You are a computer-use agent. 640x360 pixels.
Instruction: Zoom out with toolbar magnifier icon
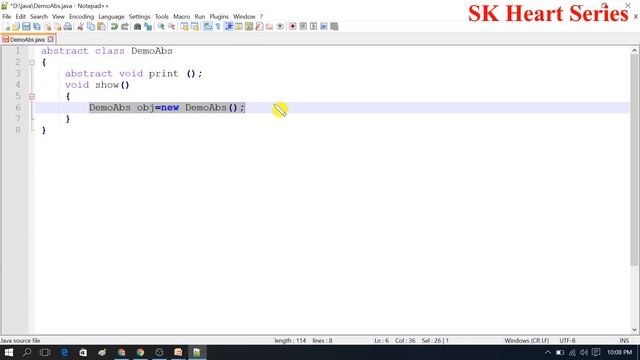click(x=171, y=27)
